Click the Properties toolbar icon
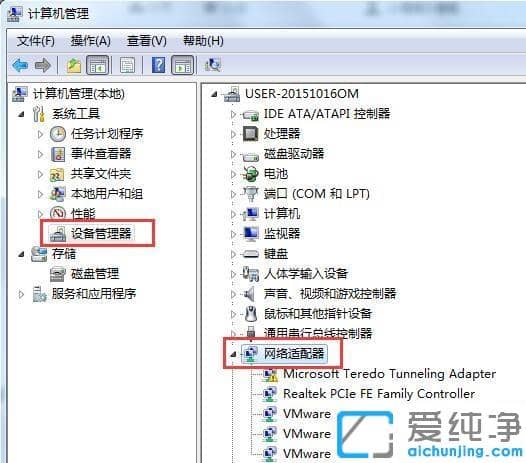The image size is (526, 463). (x=127, y=65)
